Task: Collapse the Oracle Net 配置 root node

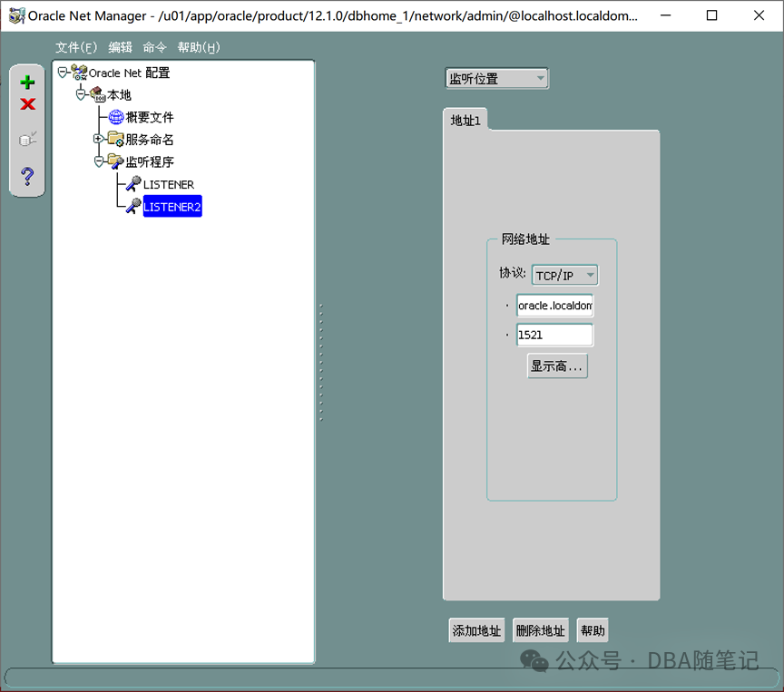Action: 63,73
